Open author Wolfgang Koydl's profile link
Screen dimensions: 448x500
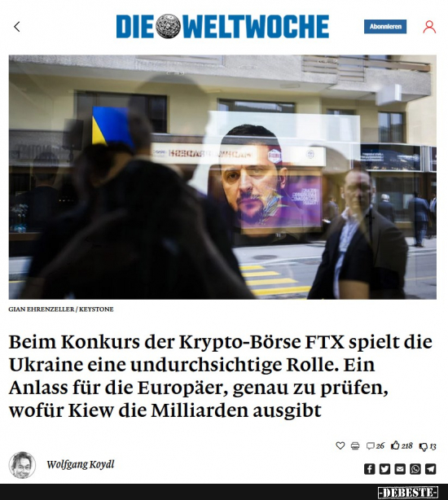81,465
